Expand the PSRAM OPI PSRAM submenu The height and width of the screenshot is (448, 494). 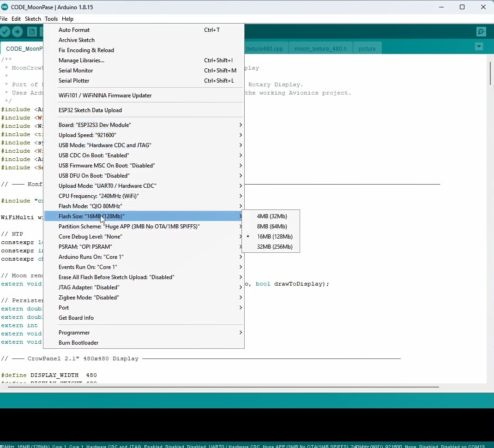click(x=144, y=247)
